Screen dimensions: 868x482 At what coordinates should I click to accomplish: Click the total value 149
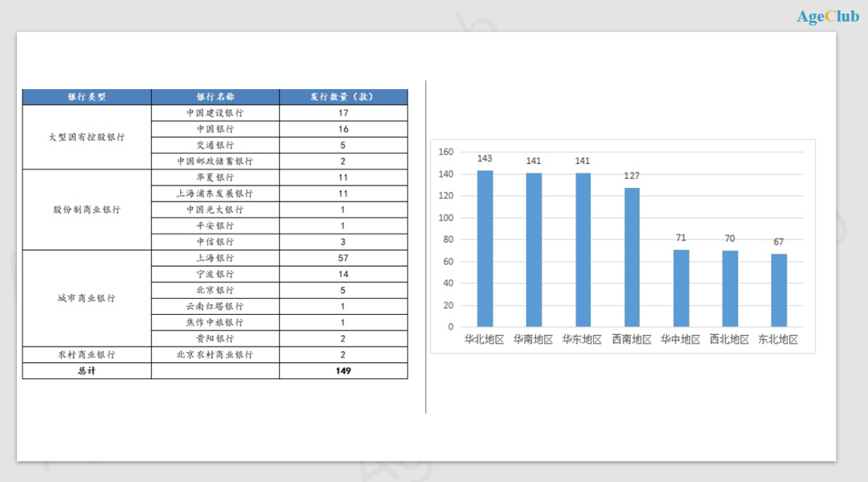tap(343, 371)
